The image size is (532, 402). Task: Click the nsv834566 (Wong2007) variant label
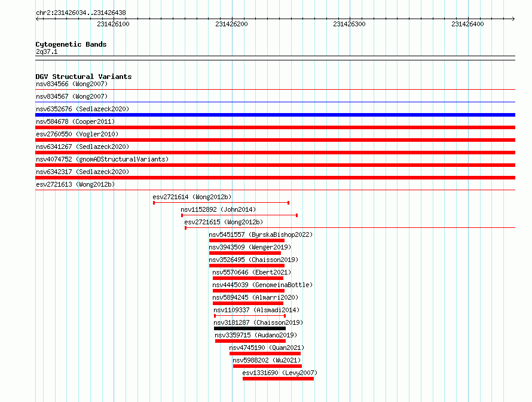click(72, 84)
